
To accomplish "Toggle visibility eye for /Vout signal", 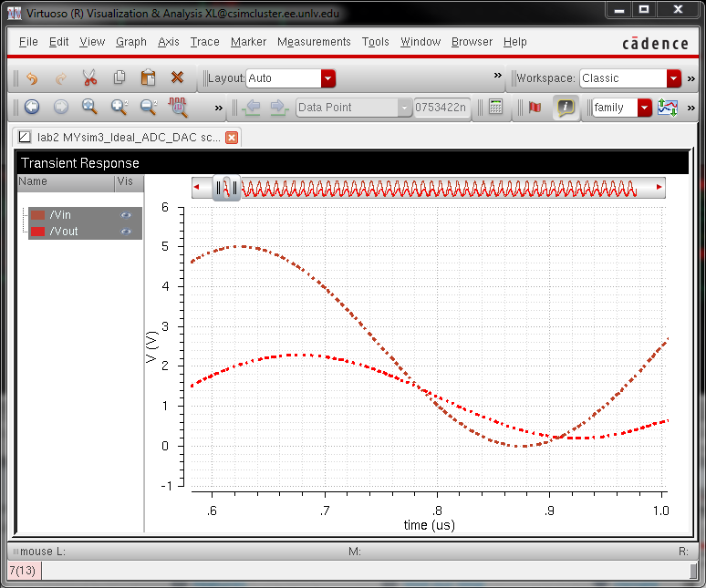I will [126, 232].
